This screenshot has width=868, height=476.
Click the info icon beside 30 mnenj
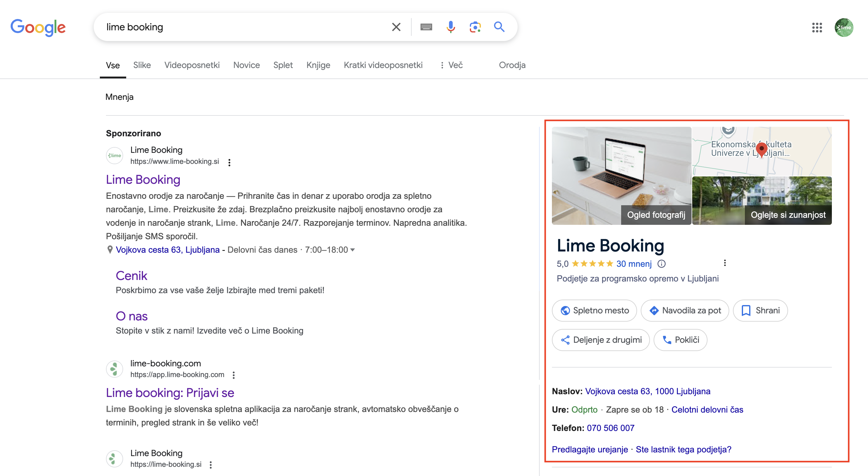(662, 264)
